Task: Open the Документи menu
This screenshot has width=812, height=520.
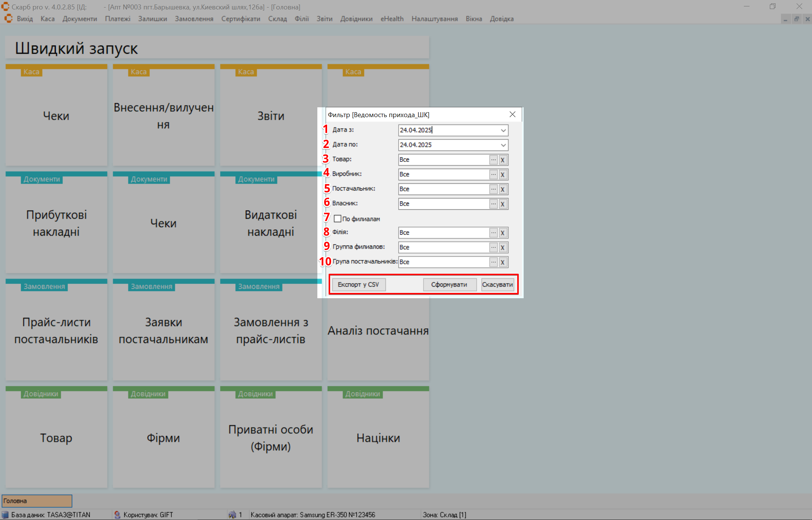Action: click(79, 19)
